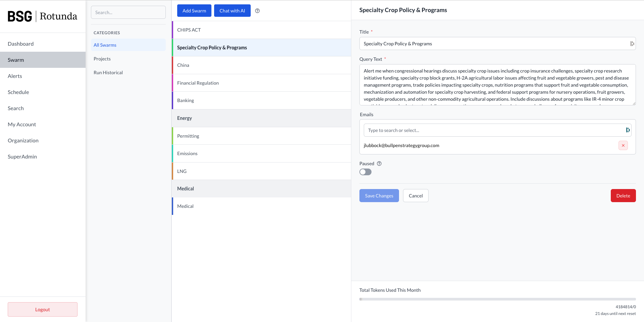Screen dimensions: 644x322
Task: Open the Alerts page in the sidebar
Action: (15, 76)
